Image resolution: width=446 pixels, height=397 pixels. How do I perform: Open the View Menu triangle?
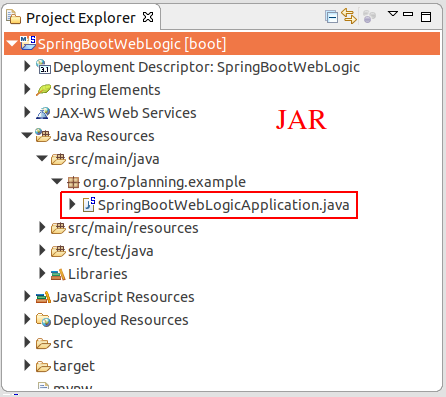pyautogui.click(x=393, y=14)
